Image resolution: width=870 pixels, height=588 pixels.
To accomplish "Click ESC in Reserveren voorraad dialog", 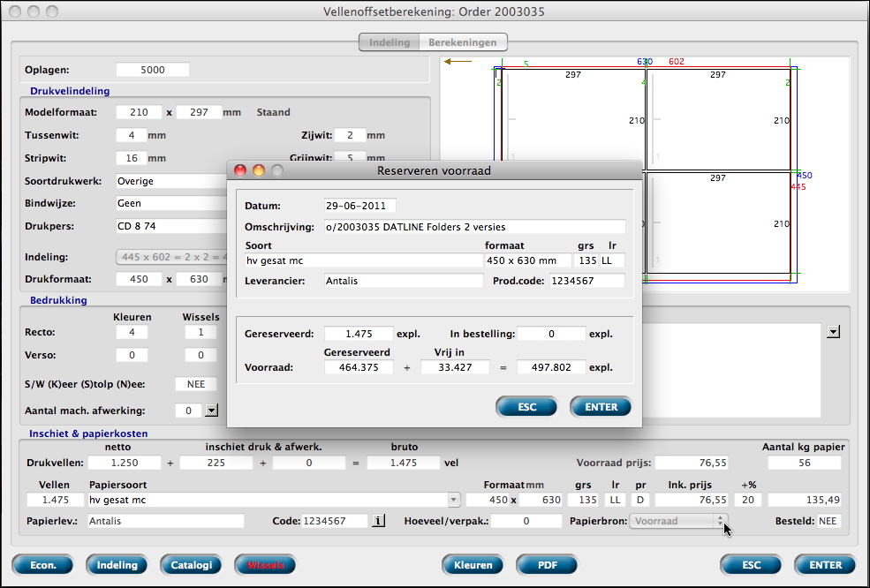I will tap(526, 407).
